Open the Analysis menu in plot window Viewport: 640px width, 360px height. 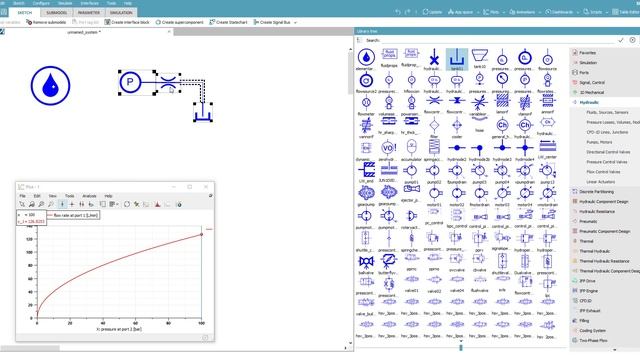(x=89, y=196)
